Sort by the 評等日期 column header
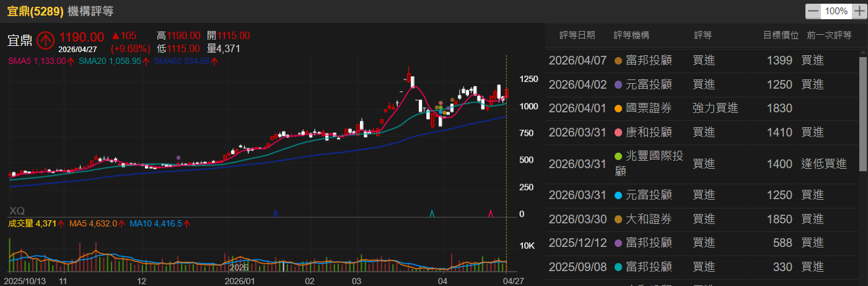Screen dimensions: 868x286 coord(577,35)
